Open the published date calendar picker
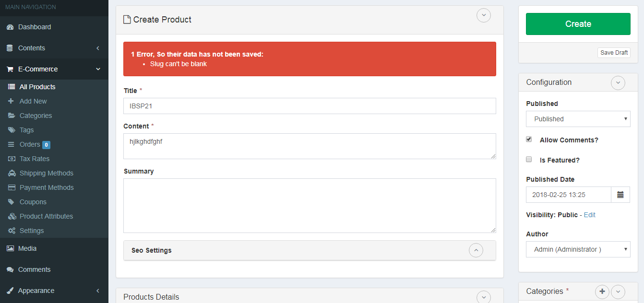This screenshot has height=303, width=644. 620,195
